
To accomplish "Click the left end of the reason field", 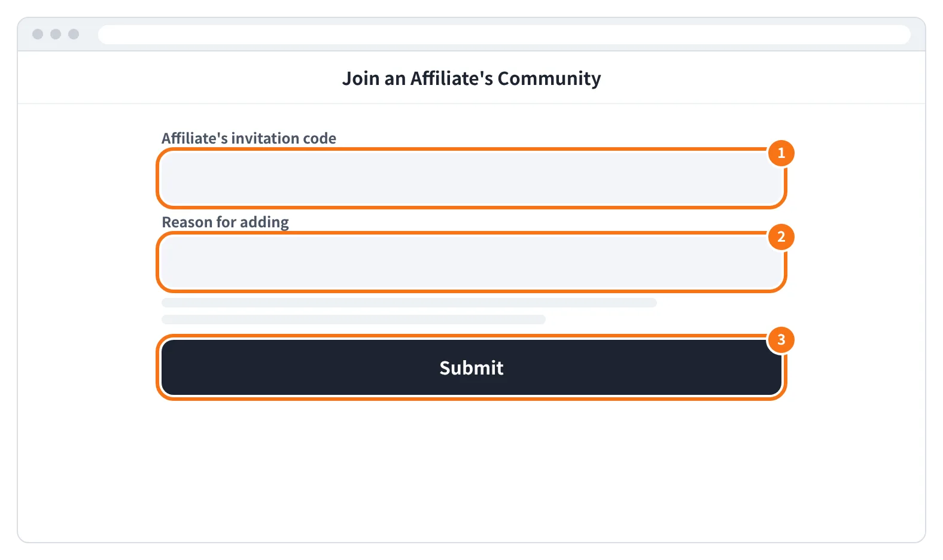I will point(174,262).
